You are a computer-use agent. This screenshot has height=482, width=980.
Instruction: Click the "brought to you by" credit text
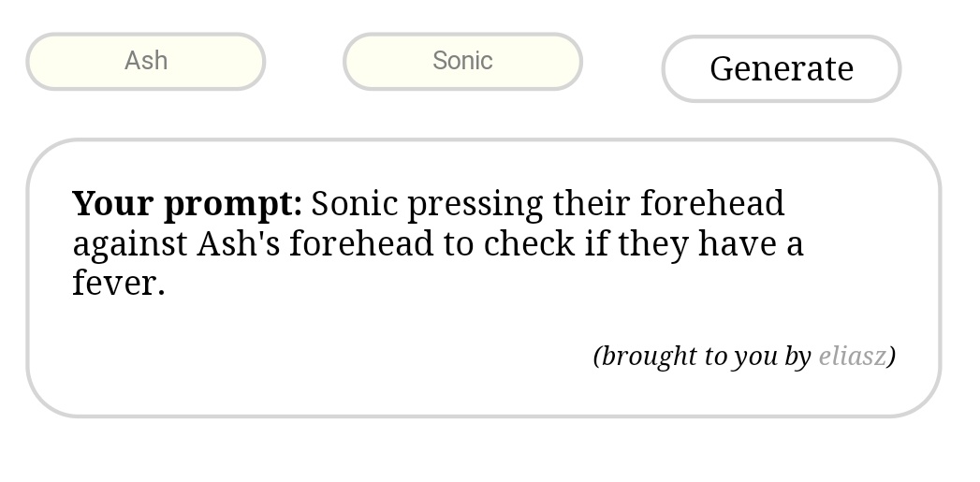tap(704, 357)
